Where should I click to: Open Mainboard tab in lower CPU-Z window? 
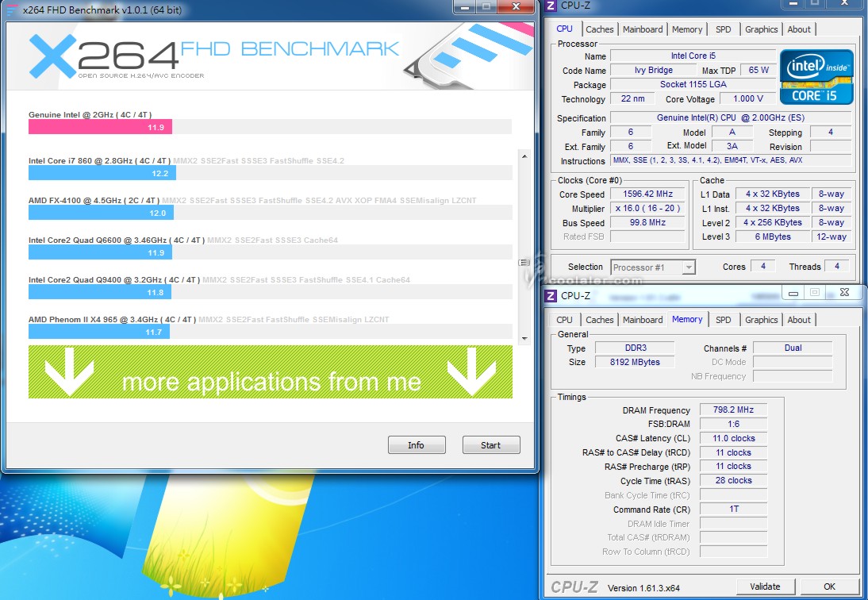pos(642,320)
